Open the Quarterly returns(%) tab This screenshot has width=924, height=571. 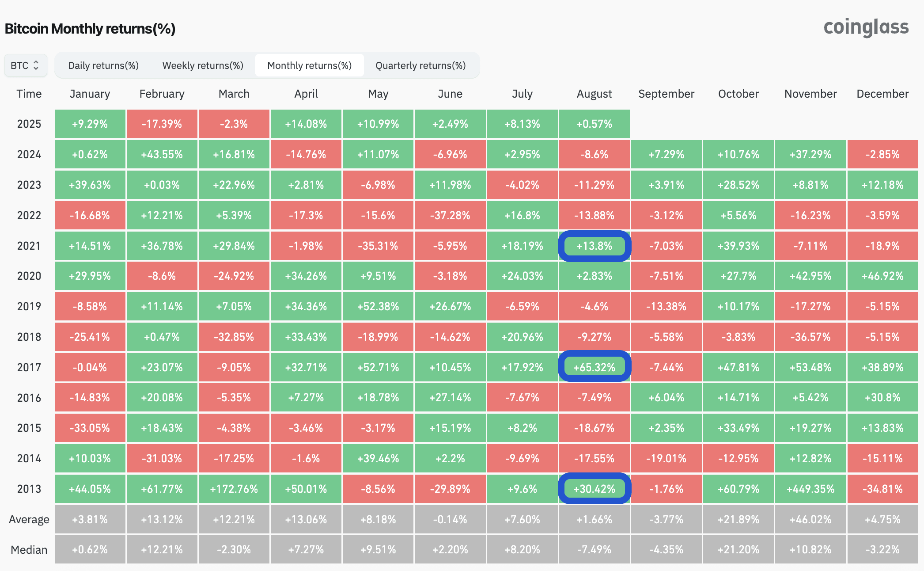[420, 65]
